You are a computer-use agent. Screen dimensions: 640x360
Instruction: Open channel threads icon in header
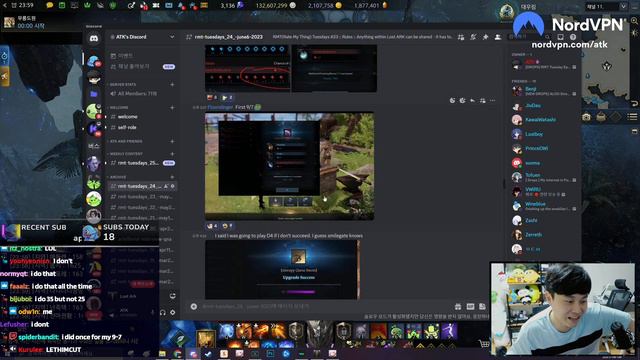461,37
